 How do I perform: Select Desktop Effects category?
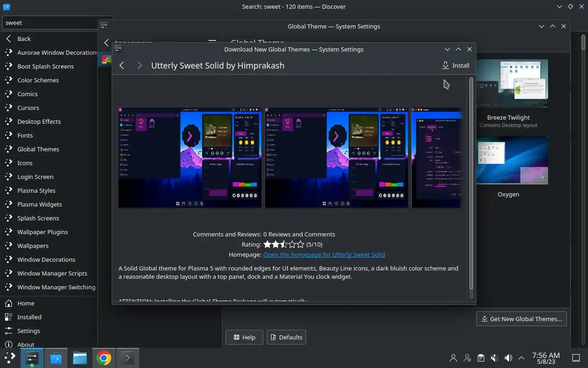coord(49,121)
